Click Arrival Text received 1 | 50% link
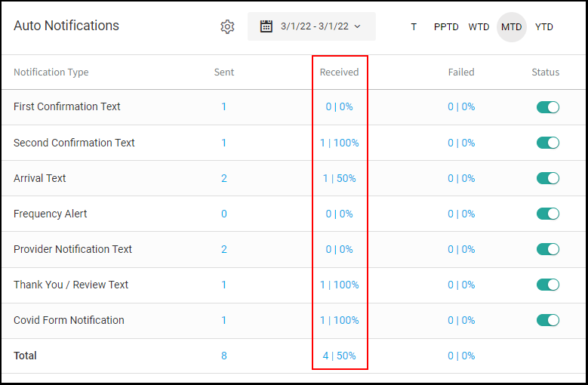 click(340, 178)
